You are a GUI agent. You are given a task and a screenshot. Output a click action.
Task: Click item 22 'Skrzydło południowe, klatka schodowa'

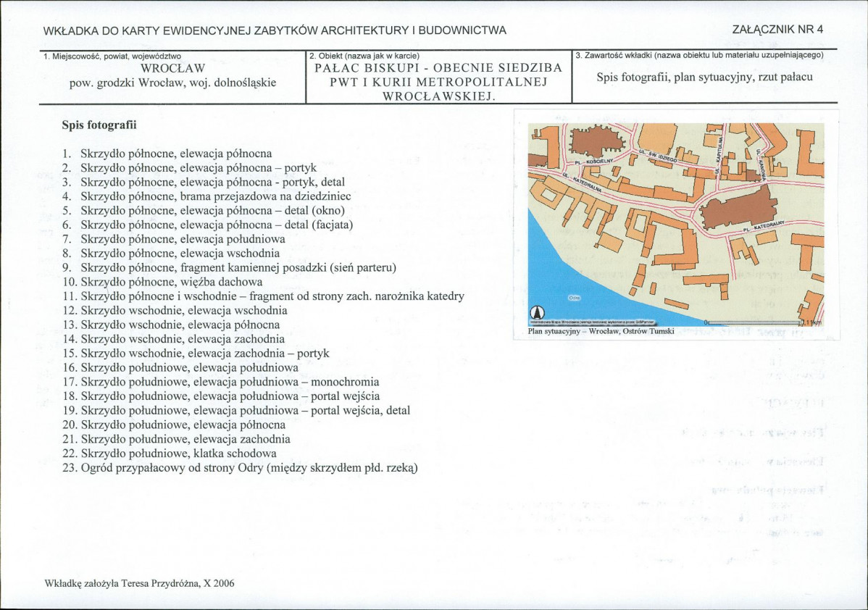[179, 454]
